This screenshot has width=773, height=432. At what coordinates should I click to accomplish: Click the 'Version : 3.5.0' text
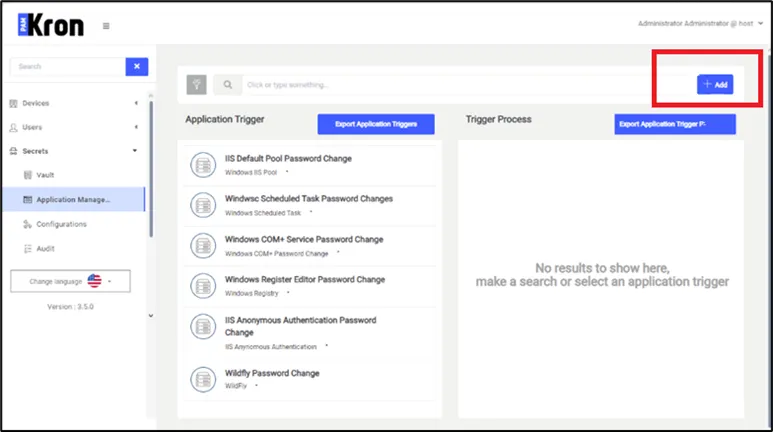click(x=70, y=307)
